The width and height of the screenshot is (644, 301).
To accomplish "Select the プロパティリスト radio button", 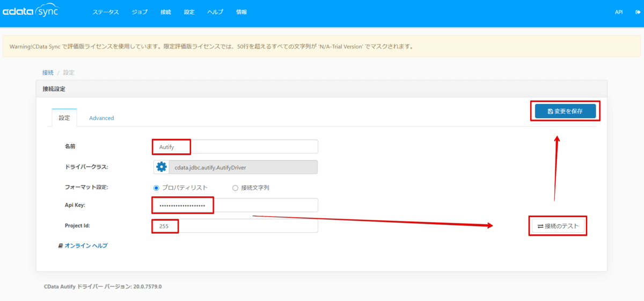I will coord(157,188).
